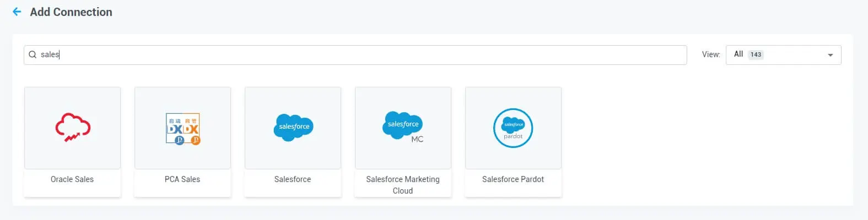The image size is (868, 220).
Task: Click the Salesforce connector name
Action: click(x=293, y=179)
